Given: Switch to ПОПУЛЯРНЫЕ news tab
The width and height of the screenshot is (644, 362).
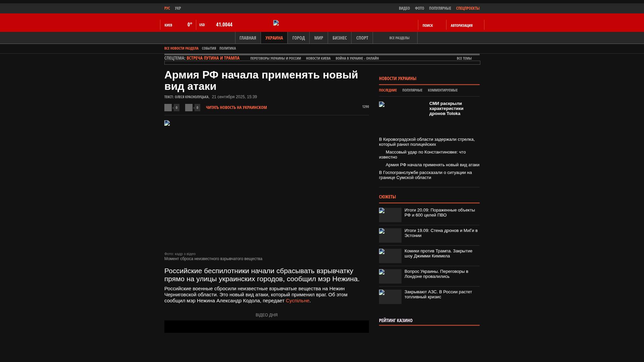Looking at the screenshot, I should pyautogui.click(x=412, y=90).
